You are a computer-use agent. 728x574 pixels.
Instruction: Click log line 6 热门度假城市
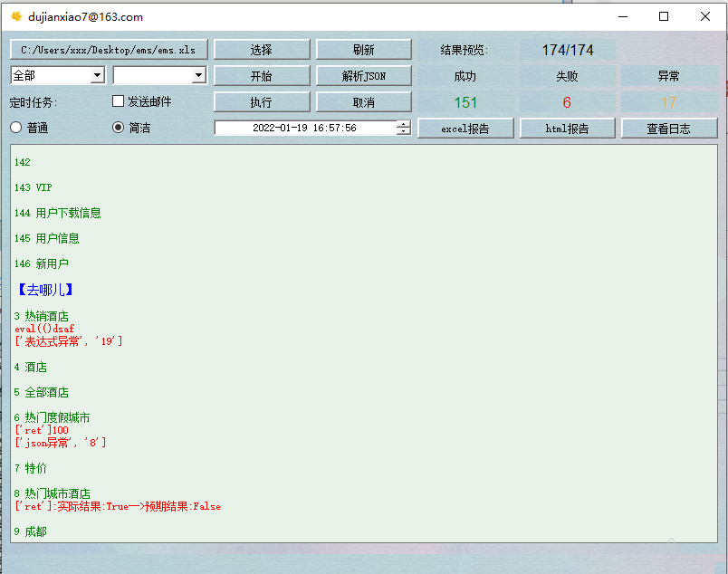point(52,417)
